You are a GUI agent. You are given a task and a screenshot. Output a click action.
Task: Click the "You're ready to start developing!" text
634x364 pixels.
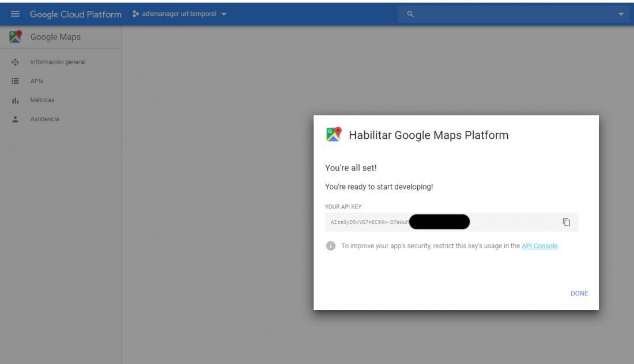click(x=379, y=187)
